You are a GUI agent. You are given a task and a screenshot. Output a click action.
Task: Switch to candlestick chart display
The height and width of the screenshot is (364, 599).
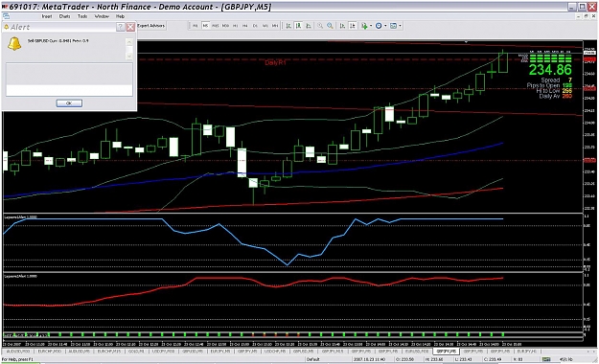[x=298, y=26]
